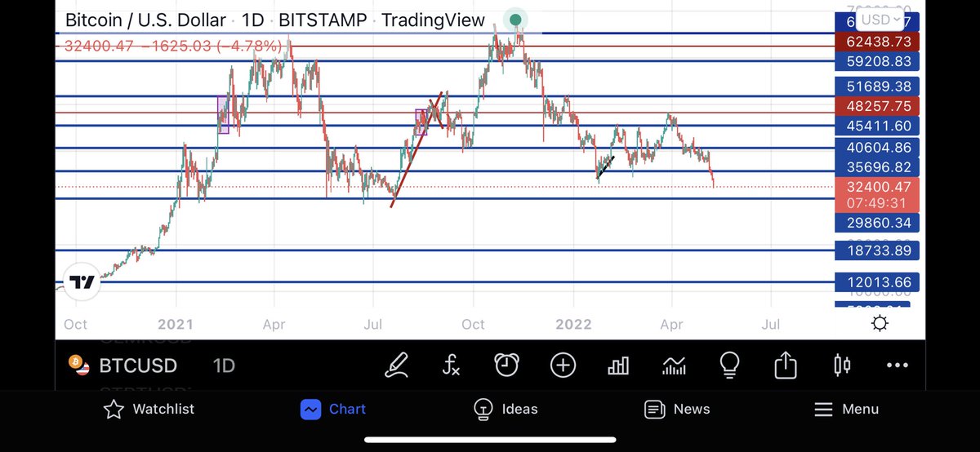Click the 59208.83 price level label
980x452 pixels.
[878, 61]
